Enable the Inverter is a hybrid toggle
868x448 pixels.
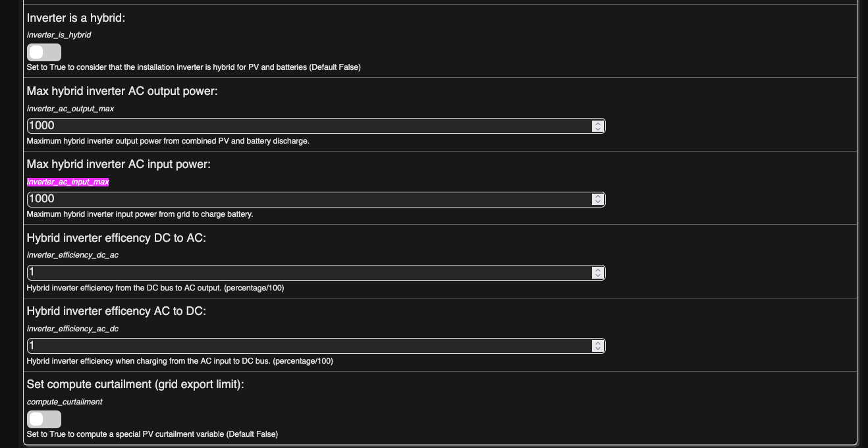coord(43,53)
